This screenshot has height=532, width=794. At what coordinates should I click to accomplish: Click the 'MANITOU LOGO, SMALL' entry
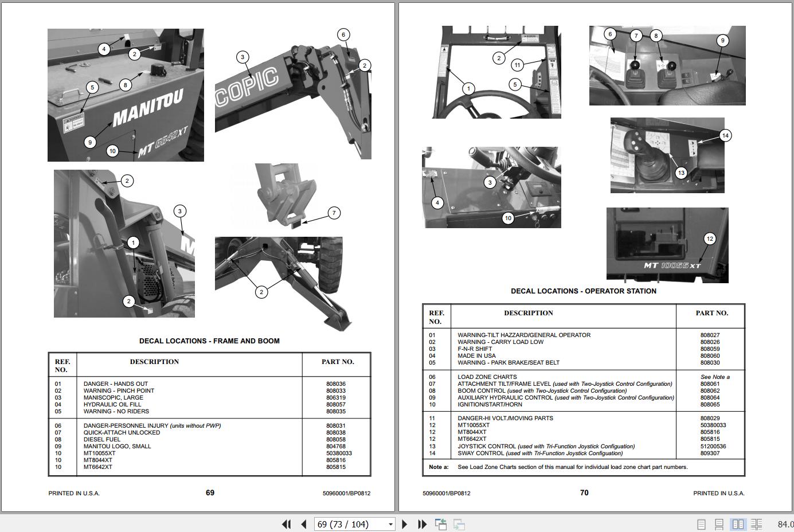point(118,447)
